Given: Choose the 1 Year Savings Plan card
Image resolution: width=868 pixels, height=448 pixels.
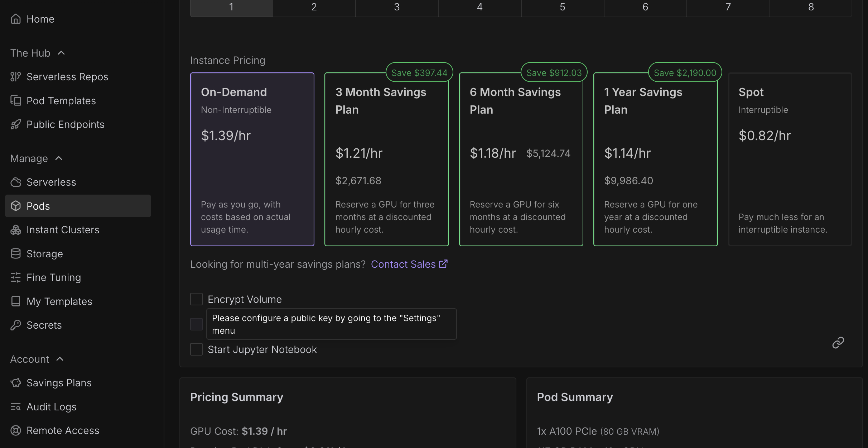Looking at the screenshot, I should pos(655,159).
